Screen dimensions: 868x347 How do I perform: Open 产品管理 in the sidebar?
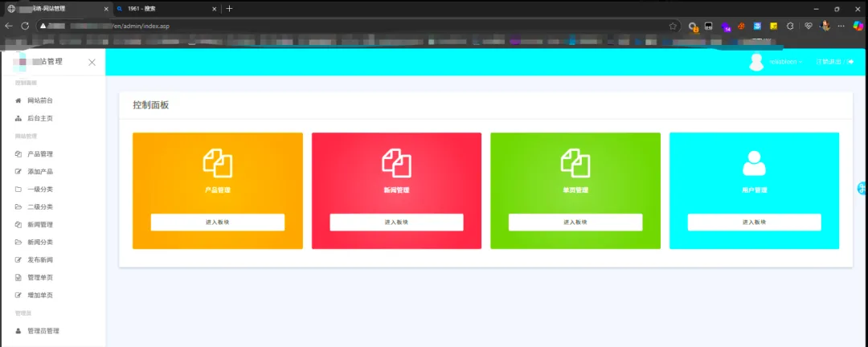[40, 154]
